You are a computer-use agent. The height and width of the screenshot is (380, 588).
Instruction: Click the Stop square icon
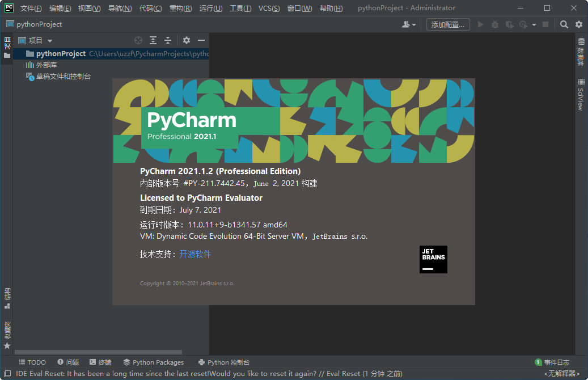(545, 24)
